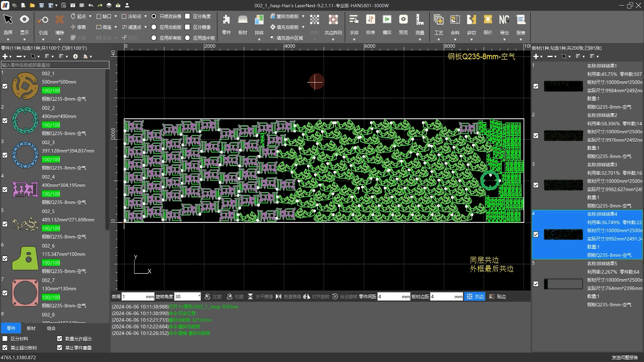Expand the 重排当前板 dropdown arrow
This screenshot has width=644, height=362.
click(303, 16)
